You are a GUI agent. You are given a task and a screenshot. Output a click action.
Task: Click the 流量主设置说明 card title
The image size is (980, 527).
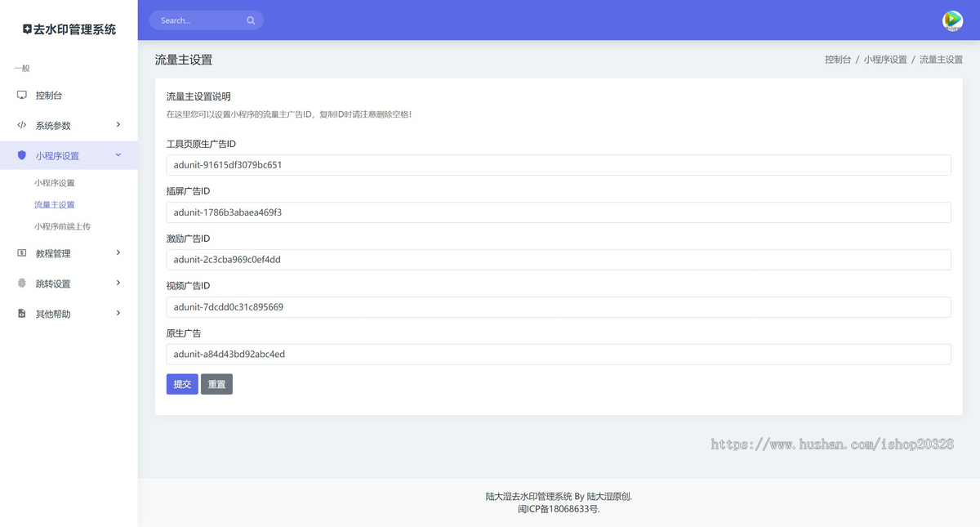[198, 96]
